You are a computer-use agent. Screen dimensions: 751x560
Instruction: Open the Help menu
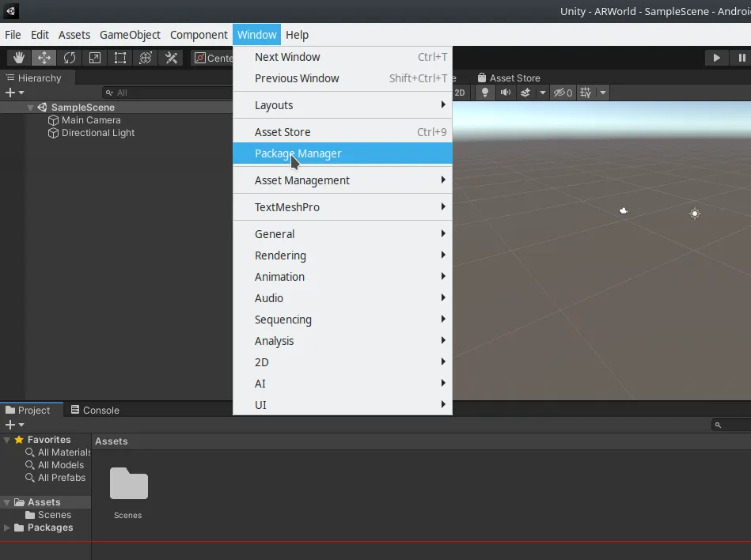pyautogui.click(x=297, y=35)
